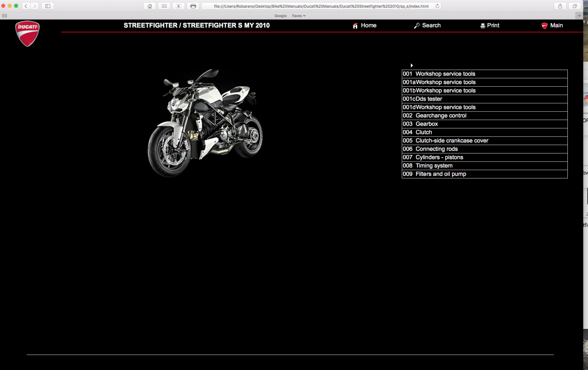The image size is (588, 370).
Task: Click the STREETFIGHTER S MY 2010 title
Action: (x=197, y=25)
